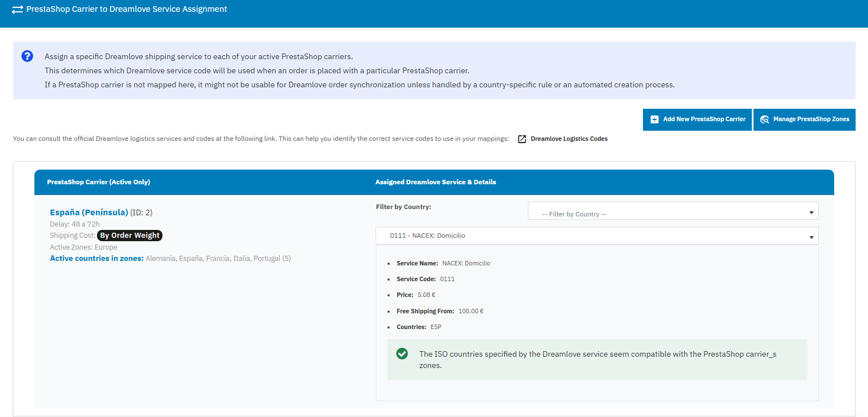Select the header title PrestaShop Carrier to Dreamlove Service Assignment
The width and height of the screenshot is (868, 417).
(x=127, y=9)
